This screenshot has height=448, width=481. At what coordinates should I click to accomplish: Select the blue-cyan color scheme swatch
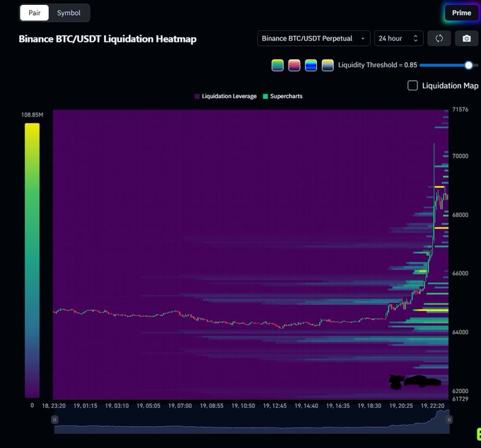pos(311,65)
